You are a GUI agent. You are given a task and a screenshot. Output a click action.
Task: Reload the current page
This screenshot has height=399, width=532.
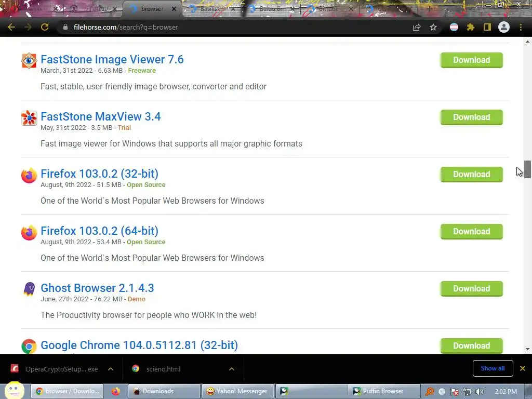(x=45, y=27)
